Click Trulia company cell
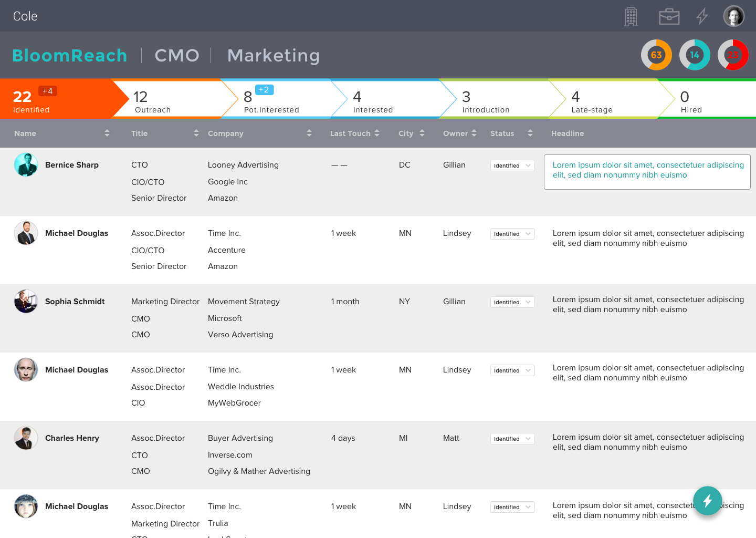Screen dimensions: 756x538 pos(218,523)
